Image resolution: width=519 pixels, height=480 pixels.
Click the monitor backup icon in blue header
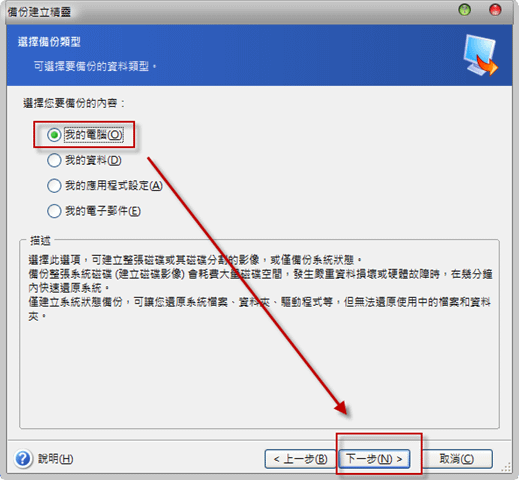[480, 55]
